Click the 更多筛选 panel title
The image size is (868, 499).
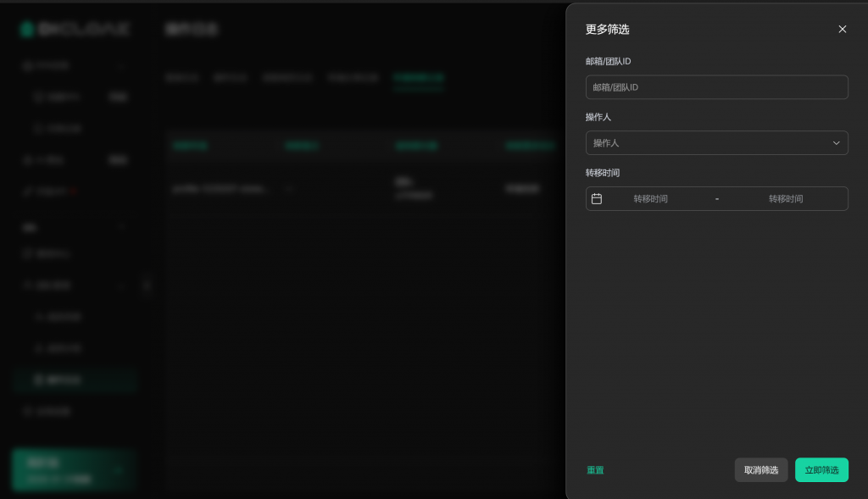pos(607,30)
